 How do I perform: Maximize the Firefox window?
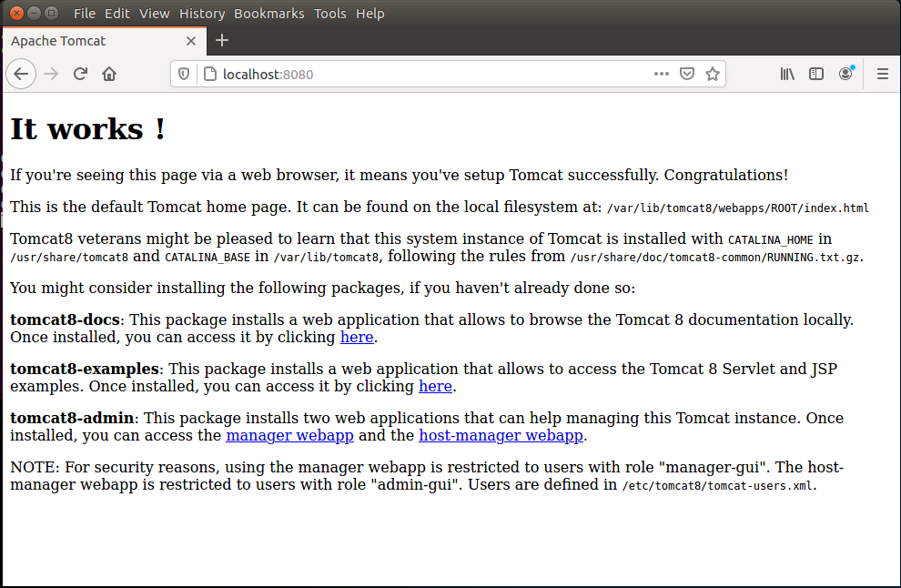[52, 13]
